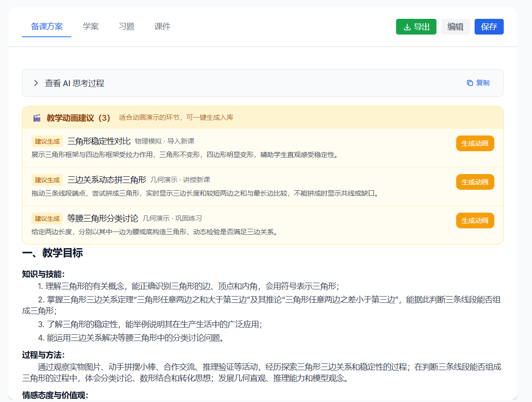This screenshot has height=402, width=532.
Task: Click the 几何演示 · 巩固练习 label
Action: (x=172, y=218)
